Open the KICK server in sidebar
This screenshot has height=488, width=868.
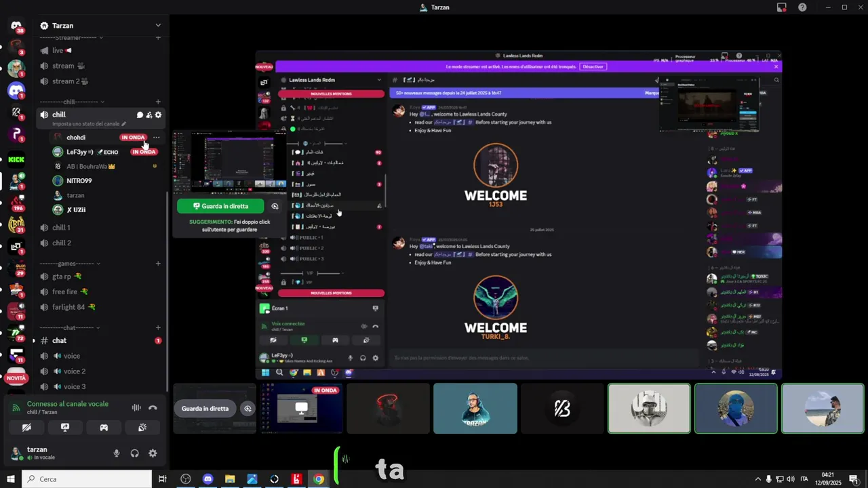(x=16, y=160)
